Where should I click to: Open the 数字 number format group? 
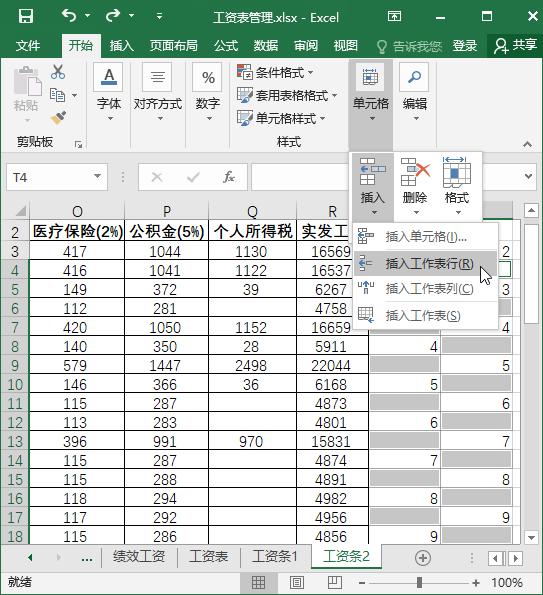[208, 93]
